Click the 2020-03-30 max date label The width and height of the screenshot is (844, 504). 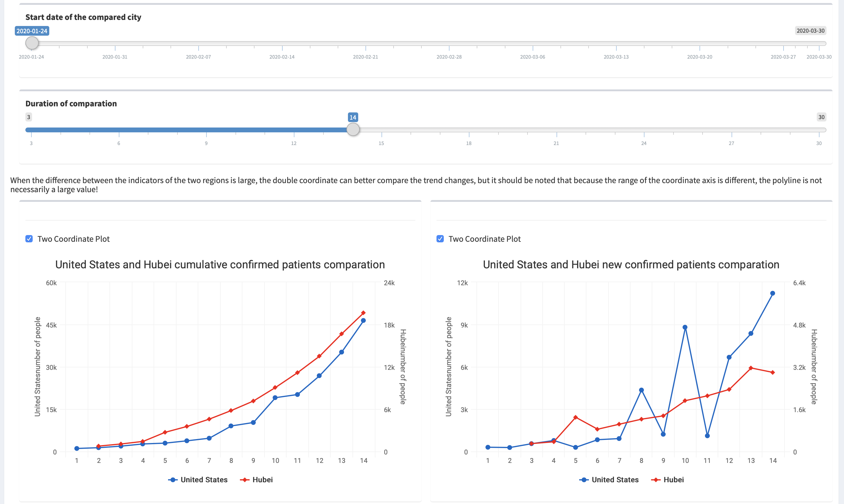pyautogui.click(x=811, y=31)
